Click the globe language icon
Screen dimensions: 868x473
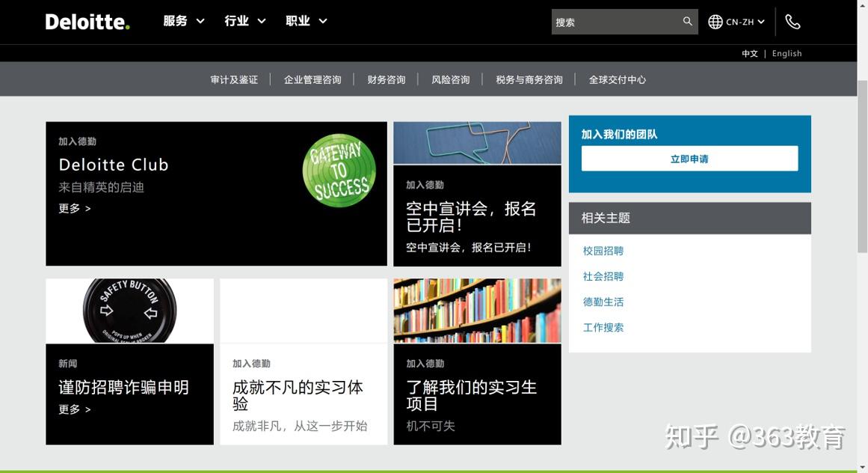tap(715, 22)
